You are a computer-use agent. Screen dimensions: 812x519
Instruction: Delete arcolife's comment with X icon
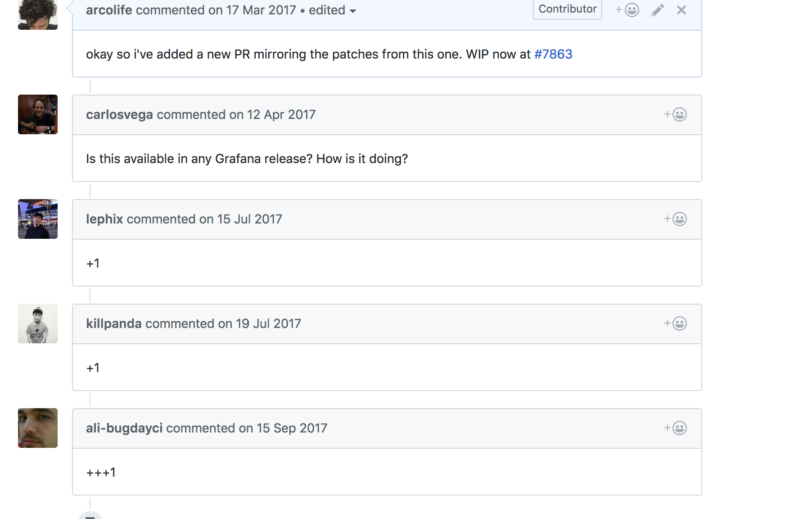tap(681, 10)
